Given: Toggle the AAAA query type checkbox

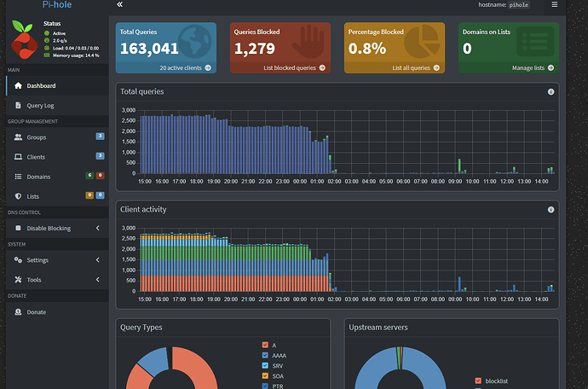Looking at the screenshot, I should point(265,355).
